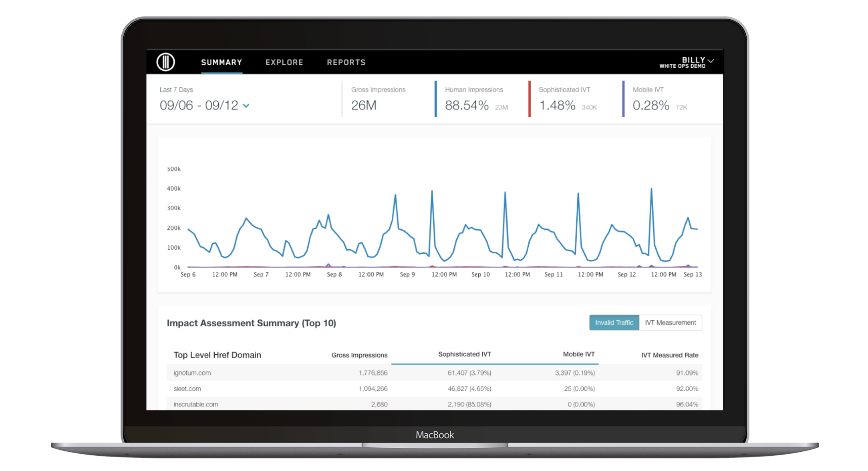Click the blue peak near Sep 12 noon
This screenshot has height=471, width=868.
tap(651, 189)
